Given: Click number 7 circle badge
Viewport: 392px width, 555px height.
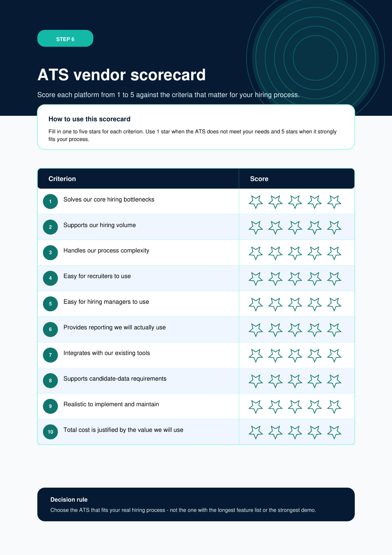Looking at the screenshot, I should pos(50,355).
